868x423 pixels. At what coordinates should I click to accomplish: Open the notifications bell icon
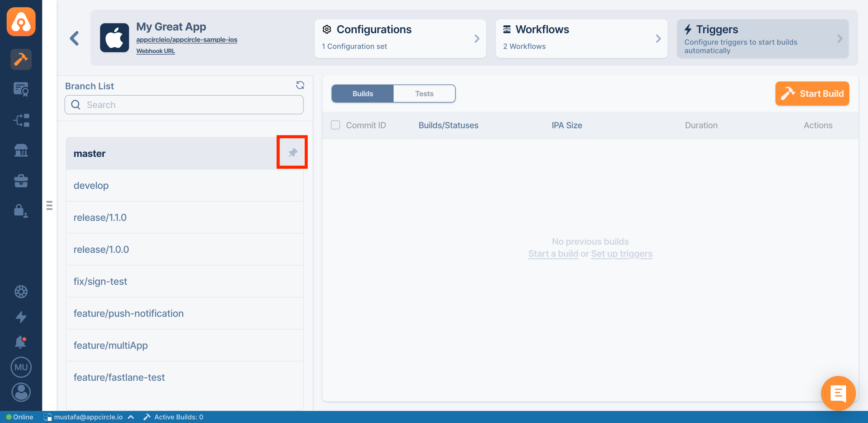[x=21, y=342]
